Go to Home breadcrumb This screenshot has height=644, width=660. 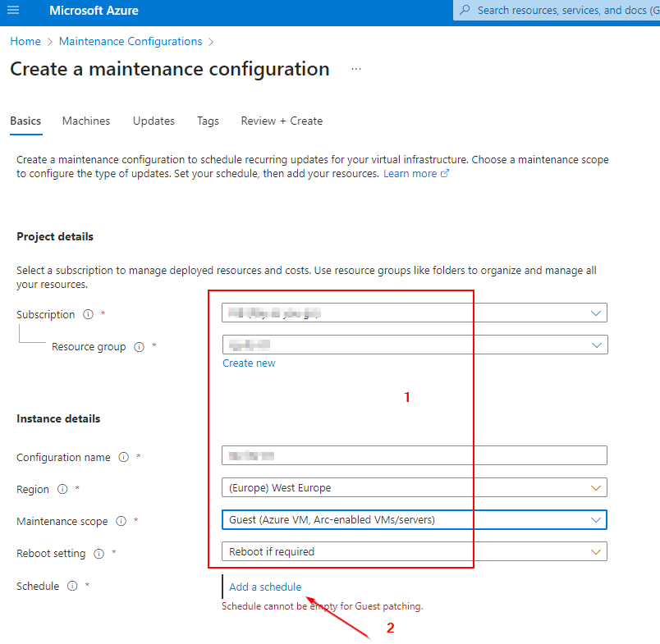click(x=25, y=41)
